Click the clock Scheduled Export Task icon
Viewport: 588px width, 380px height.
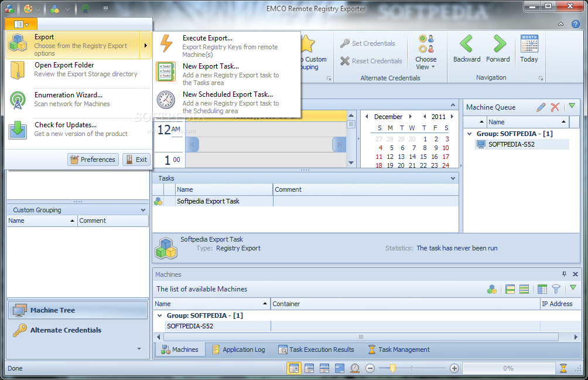pos(166,100)
